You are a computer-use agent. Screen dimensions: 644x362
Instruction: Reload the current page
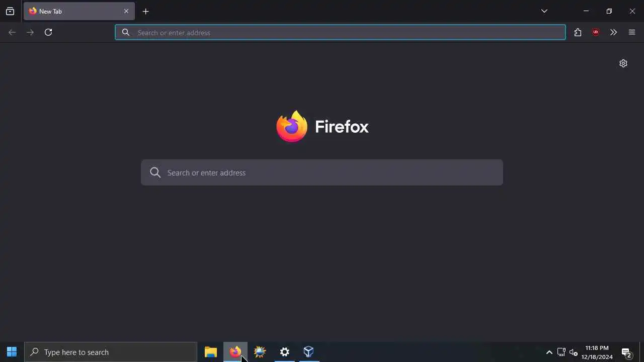point(48,32)
